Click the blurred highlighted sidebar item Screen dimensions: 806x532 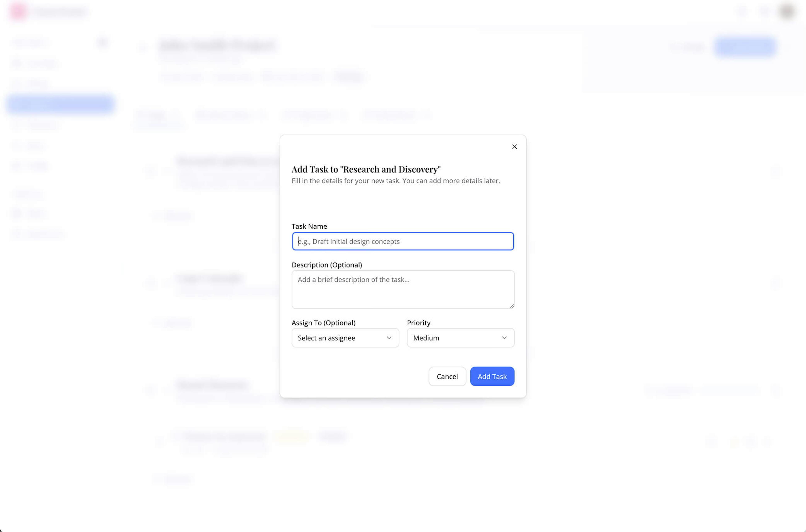(60, 104)
